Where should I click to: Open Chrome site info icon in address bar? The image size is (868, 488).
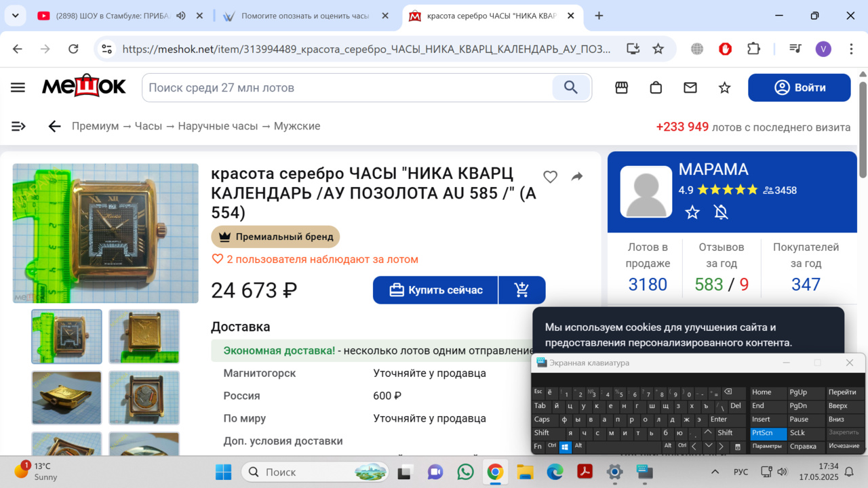tap(106, 49)
